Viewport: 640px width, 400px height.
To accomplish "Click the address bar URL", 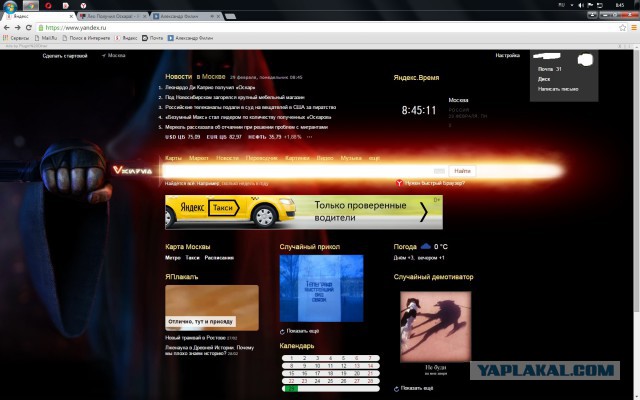I will tap(76, 28).
